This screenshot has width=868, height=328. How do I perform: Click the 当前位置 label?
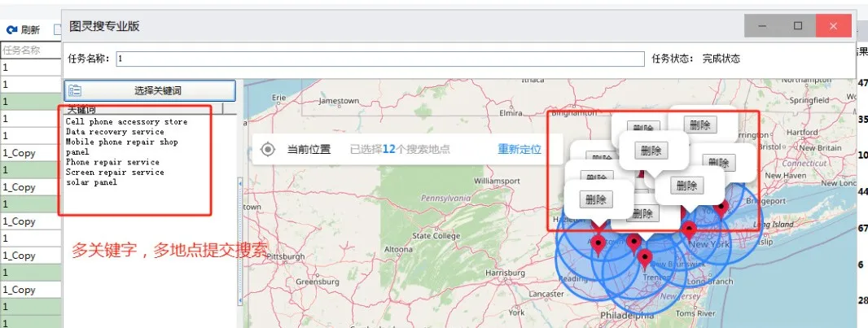coord(309,149)
